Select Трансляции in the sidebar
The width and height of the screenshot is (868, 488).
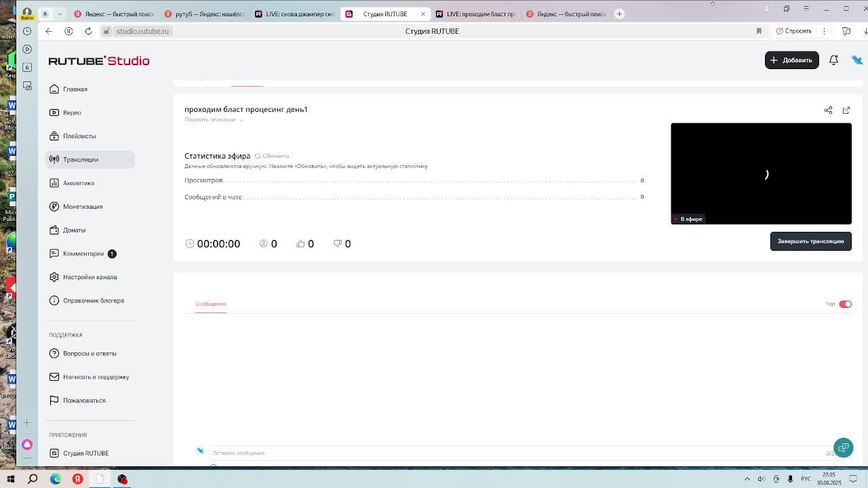(x=90, y=159)
